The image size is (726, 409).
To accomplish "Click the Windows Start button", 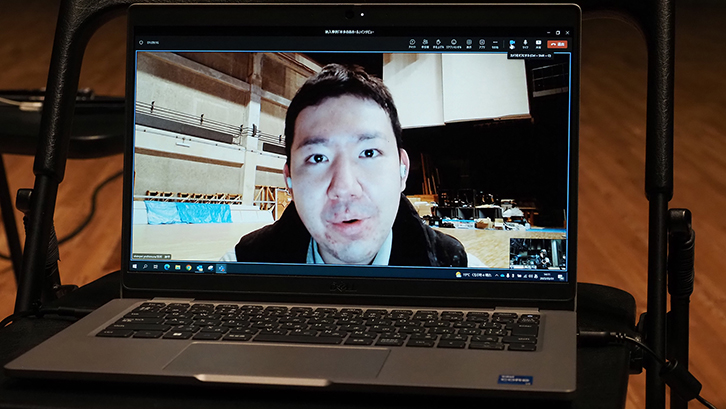I will (136, 267).
